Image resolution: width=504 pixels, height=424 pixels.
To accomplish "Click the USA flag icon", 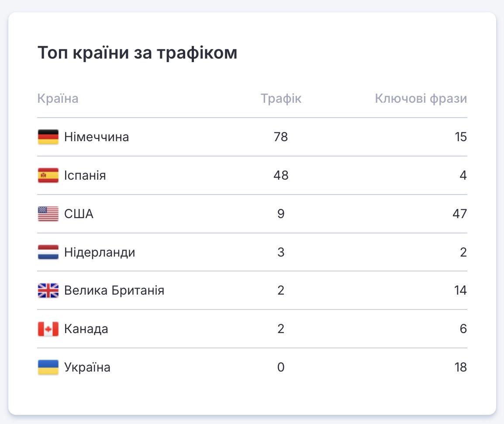I will click(x=48, y=214).
